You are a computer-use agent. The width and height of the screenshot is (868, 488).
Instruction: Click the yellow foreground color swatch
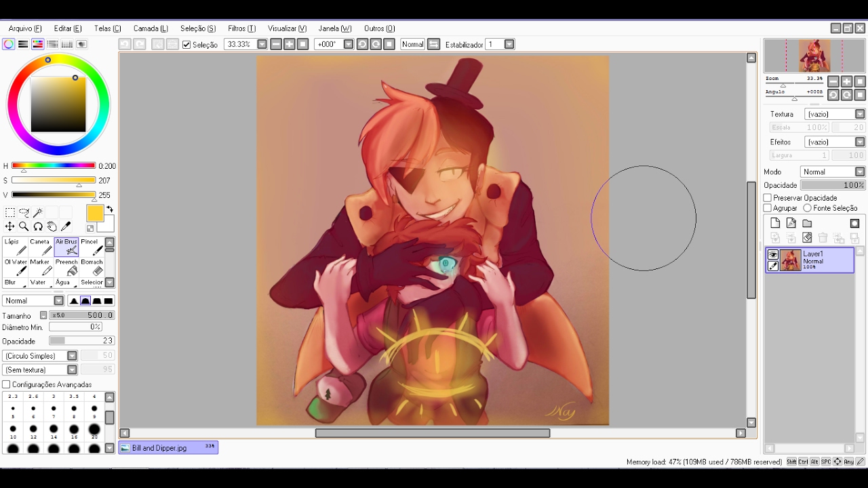pos(95,213)
